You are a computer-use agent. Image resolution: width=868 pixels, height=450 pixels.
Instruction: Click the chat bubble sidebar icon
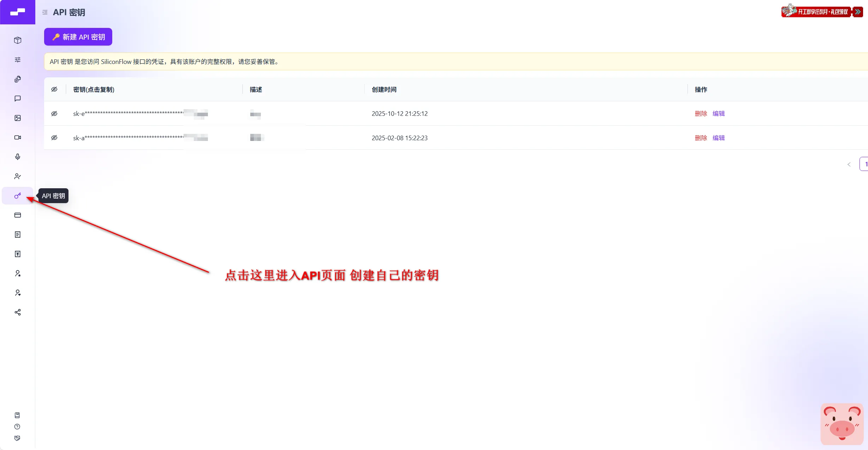[x=18, y=99]
